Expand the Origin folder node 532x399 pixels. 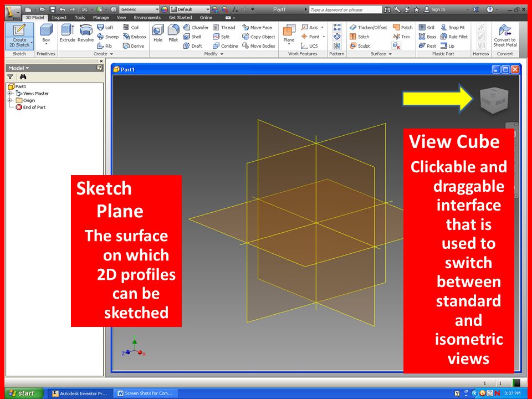(x=9, y=100)
